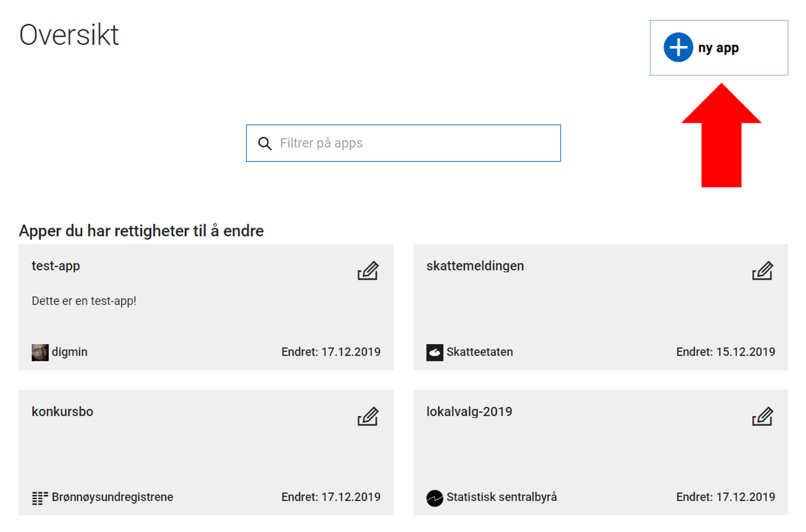Open the test-app card title
The width and height of the screenshot is (806, 532).
[56, 266]
